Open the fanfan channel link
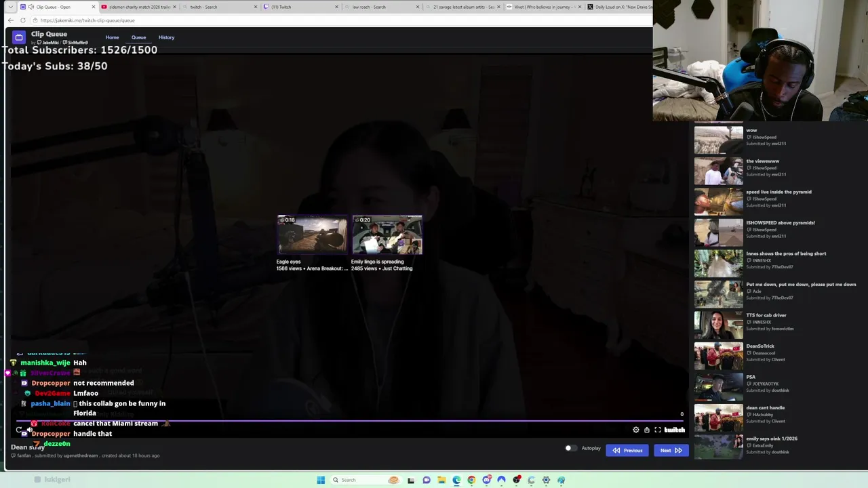 pos(24,455)
